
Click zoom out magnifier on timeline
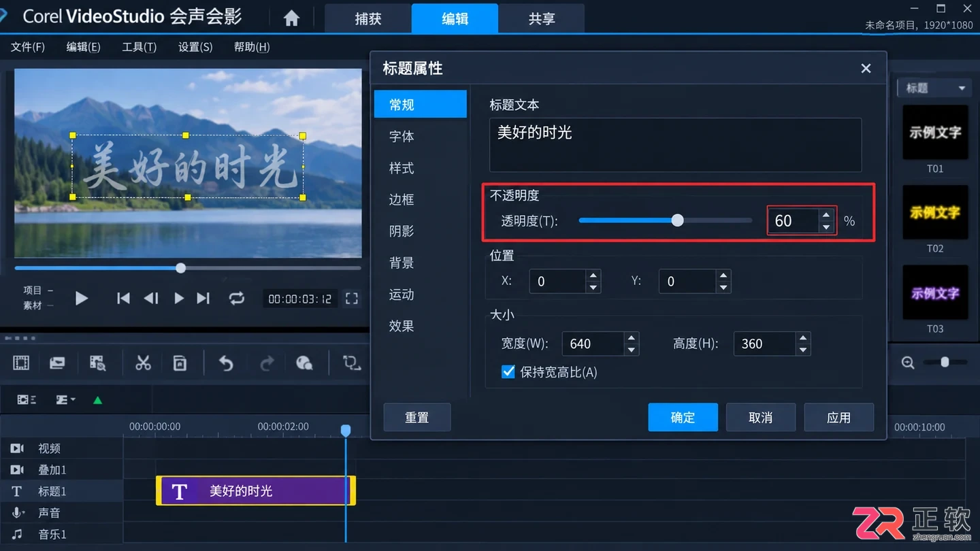(x=908, y=363)
